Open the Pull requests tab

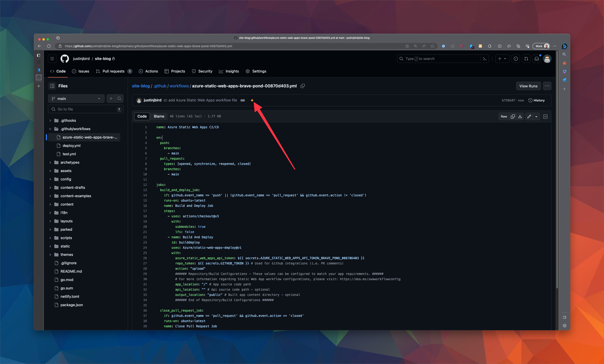point(114,71)
